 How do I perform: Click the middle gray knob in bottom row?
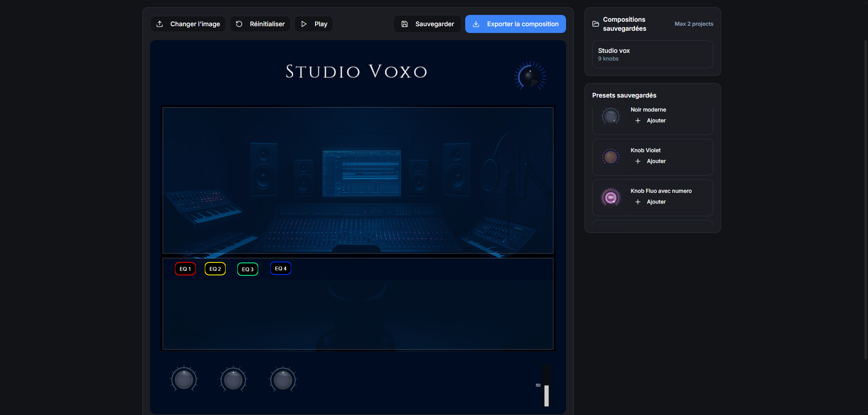point(233,379)
